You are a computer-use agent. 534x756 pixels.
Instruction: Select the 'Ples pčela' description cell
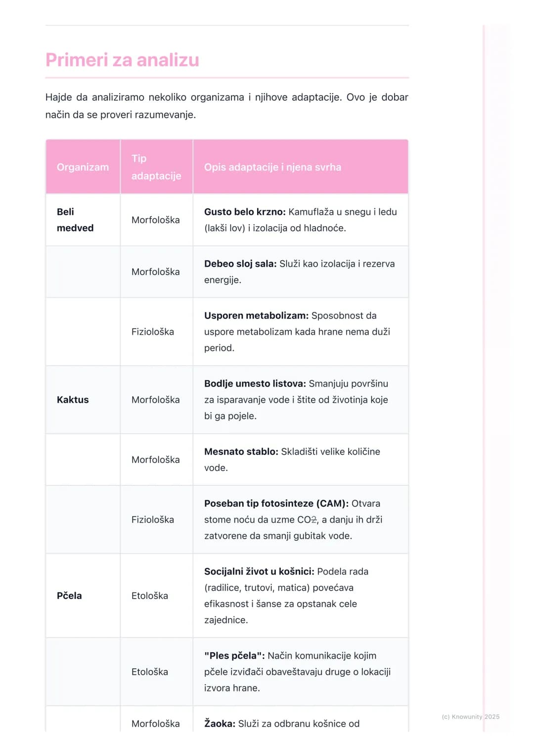point(301,672)
